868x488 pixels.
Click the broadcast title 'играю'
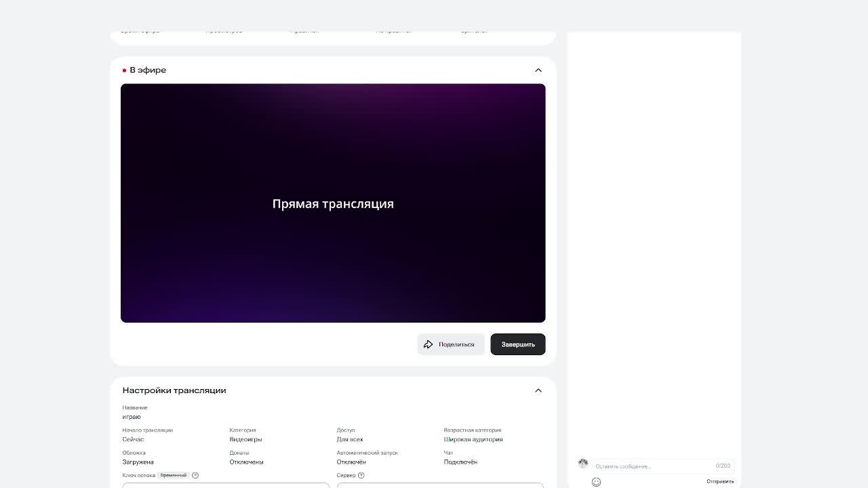(x=132, y=417)
